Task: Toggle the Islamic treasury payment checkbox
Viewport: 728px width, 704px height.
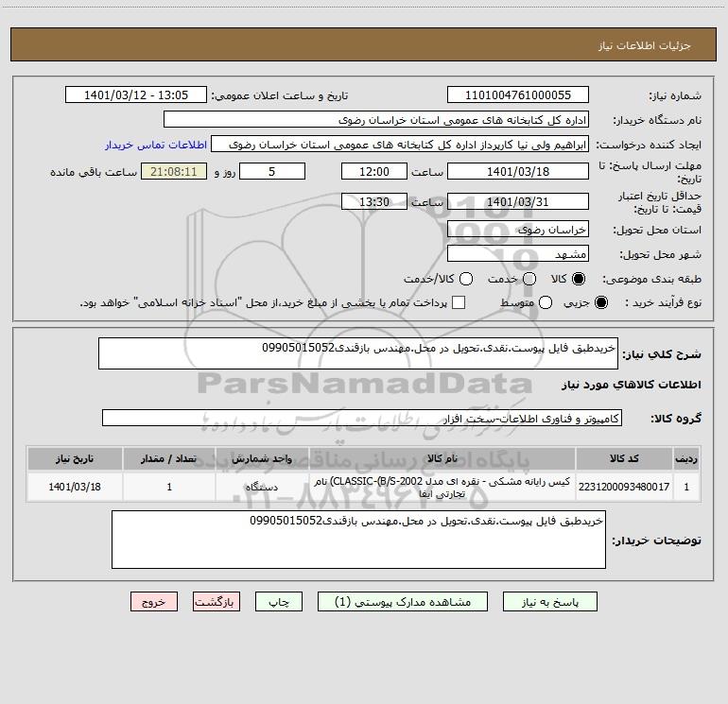Action: 459,302
